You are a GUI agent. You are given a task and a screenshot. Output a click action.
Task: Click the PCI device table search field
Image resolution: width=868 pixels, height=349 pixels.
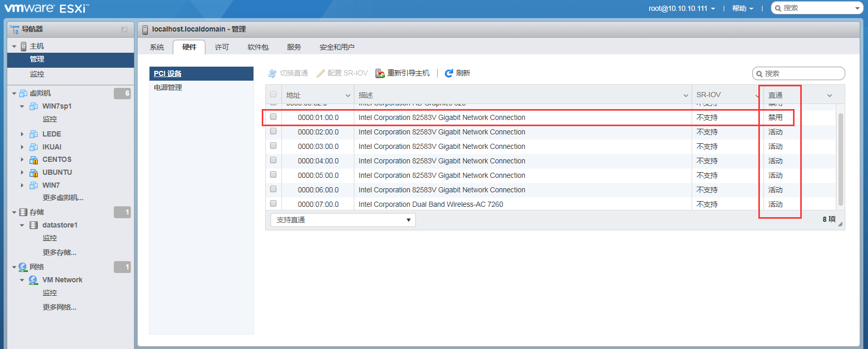[798, 73]
